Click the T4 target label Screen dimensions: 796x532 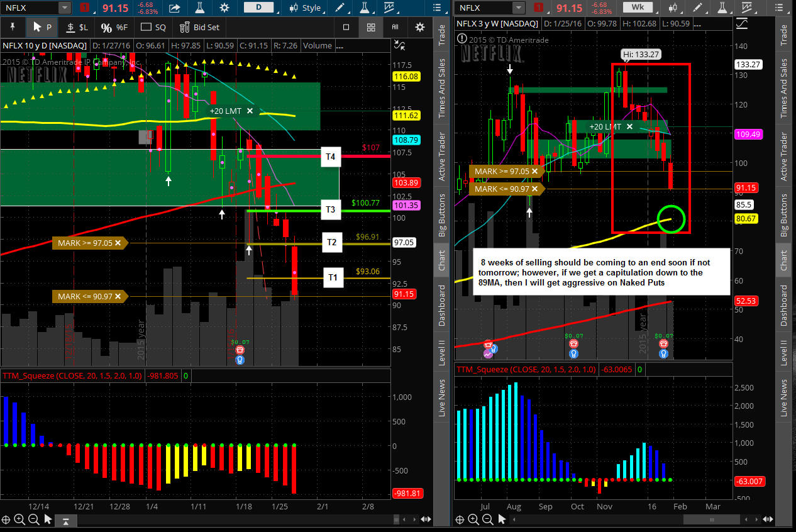(331, 156)
